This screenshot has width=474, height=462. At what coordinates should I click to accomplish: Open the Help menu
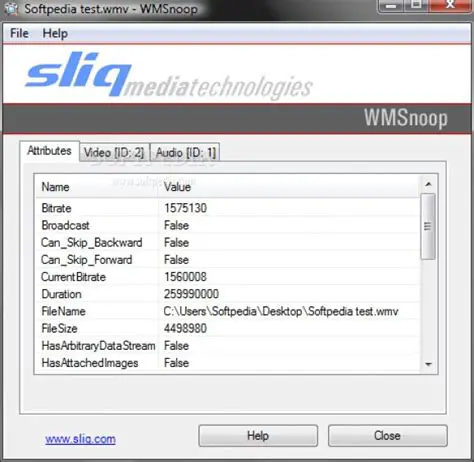[x=55, y=33]
